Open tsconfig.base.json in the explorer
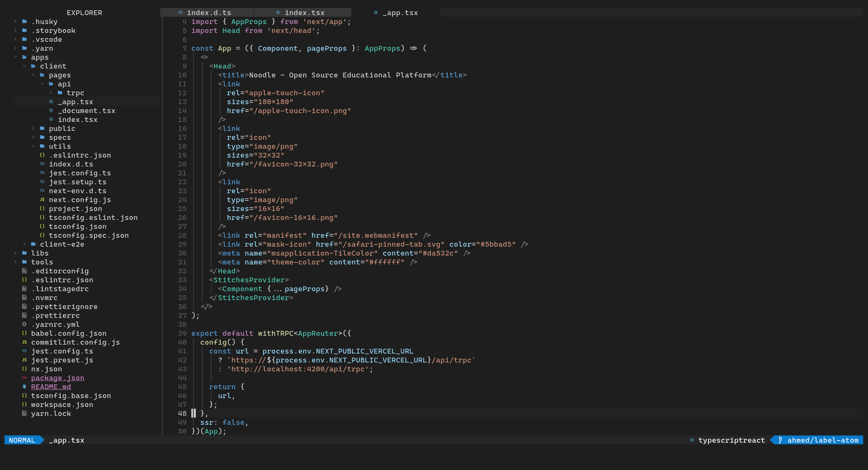This screenshot has height=470, width=868. click(x=71, y=396)
